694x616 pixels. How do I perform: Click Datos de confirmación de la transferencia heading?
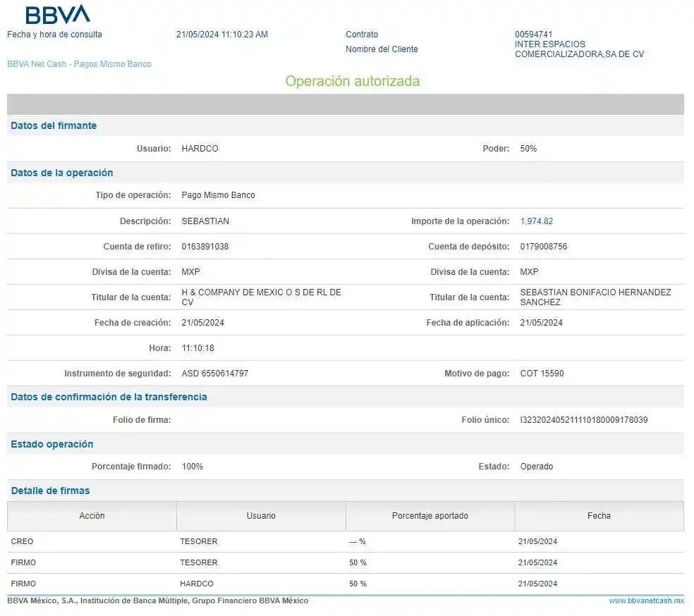tap(109, 397)
